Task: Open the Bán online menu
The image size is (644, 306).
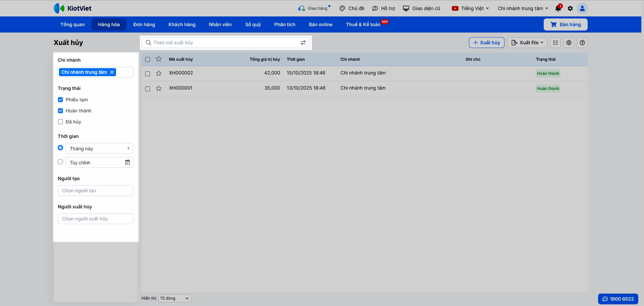Action: (x=321, y=24)
